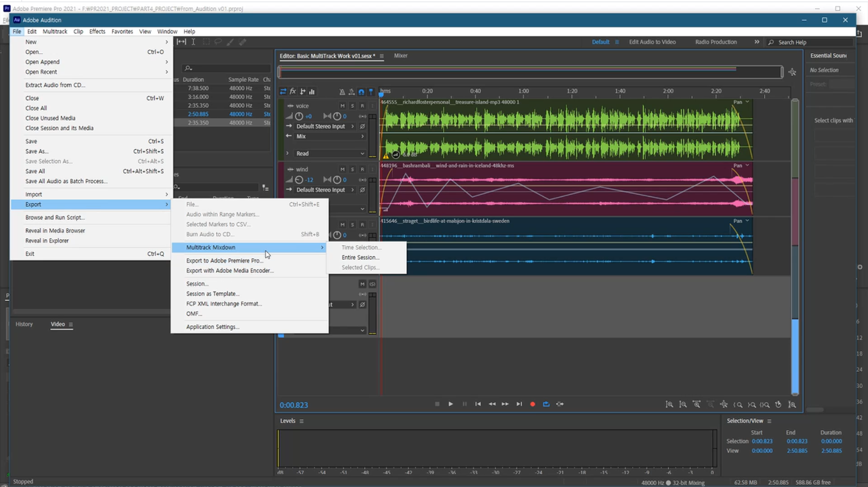
Task: Click Zoom In Time icon
Action: coord(696,404)
